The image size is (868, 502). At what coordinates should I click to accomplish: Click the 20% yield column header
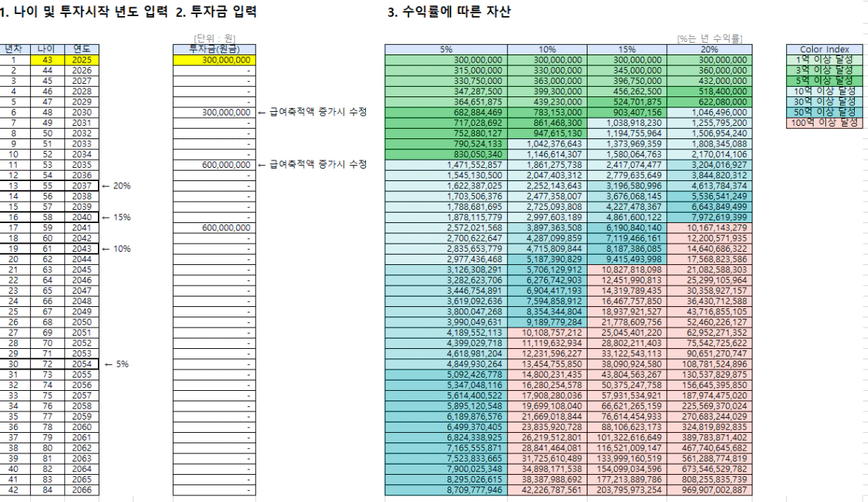click(709, 49)
